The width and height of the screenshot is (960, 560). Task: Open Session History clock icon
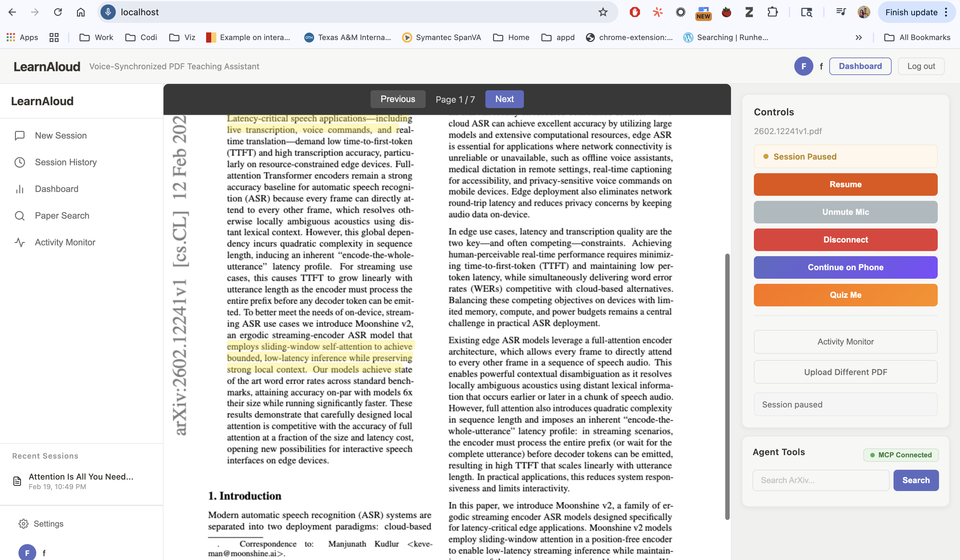click(19, 162)
